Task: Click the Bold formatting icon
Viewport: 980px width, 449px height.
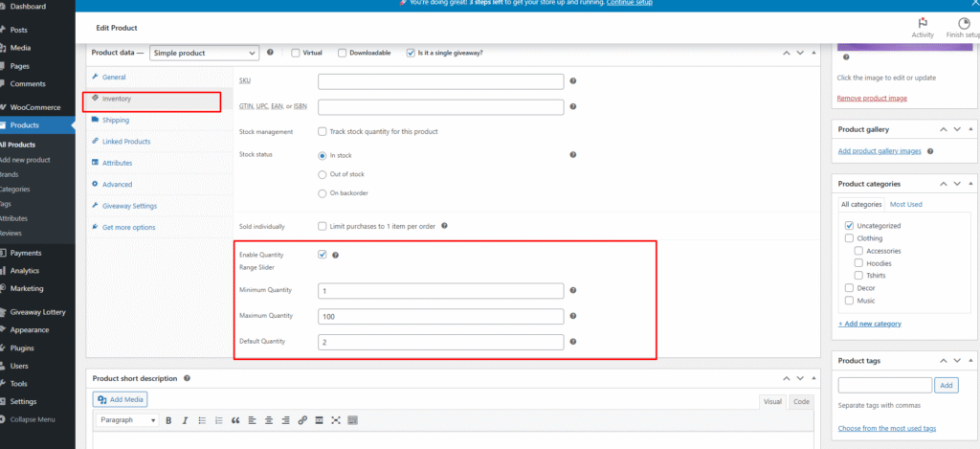Action: [168, 420]
